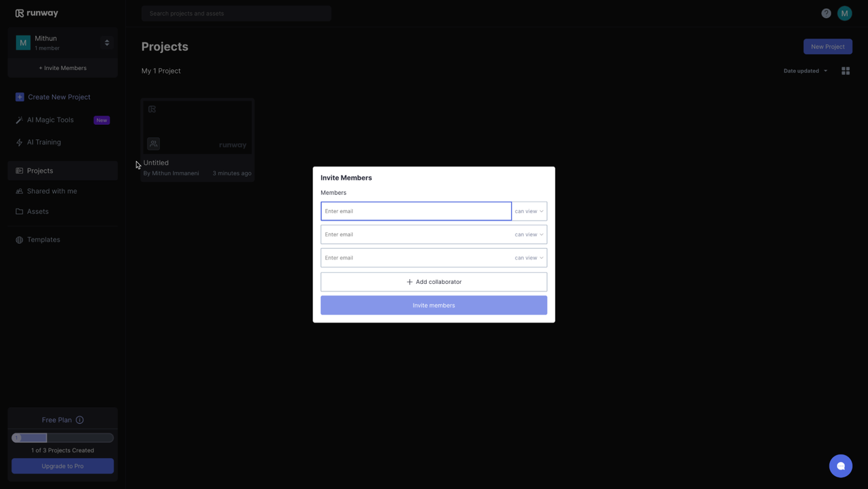The width and height of the screenshot is (868, 489).
Task: Click the plus icon for Create New Project
Action: [x=20, y=97]
